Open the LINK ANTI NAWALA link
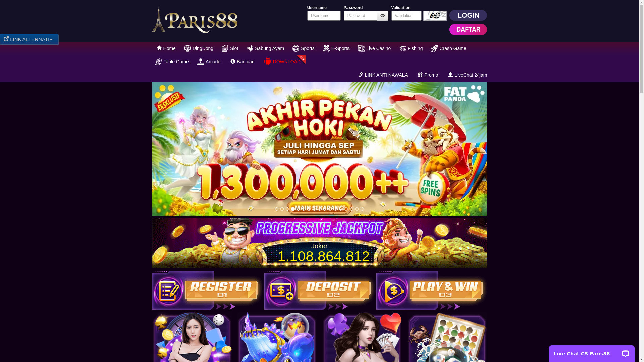This screenshot has width=644, height=362. [x=383, y=75]
